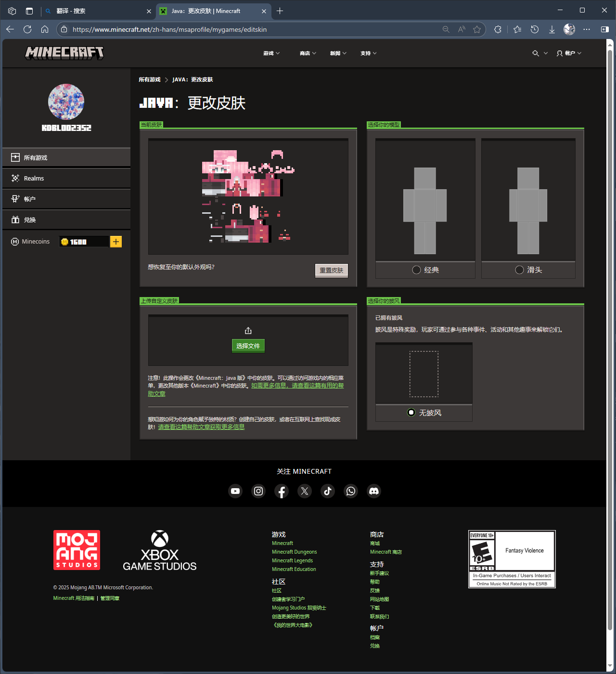This screenshot has height=674, width=616.
Task: Click the slim model preview figure
Action: 528,210
